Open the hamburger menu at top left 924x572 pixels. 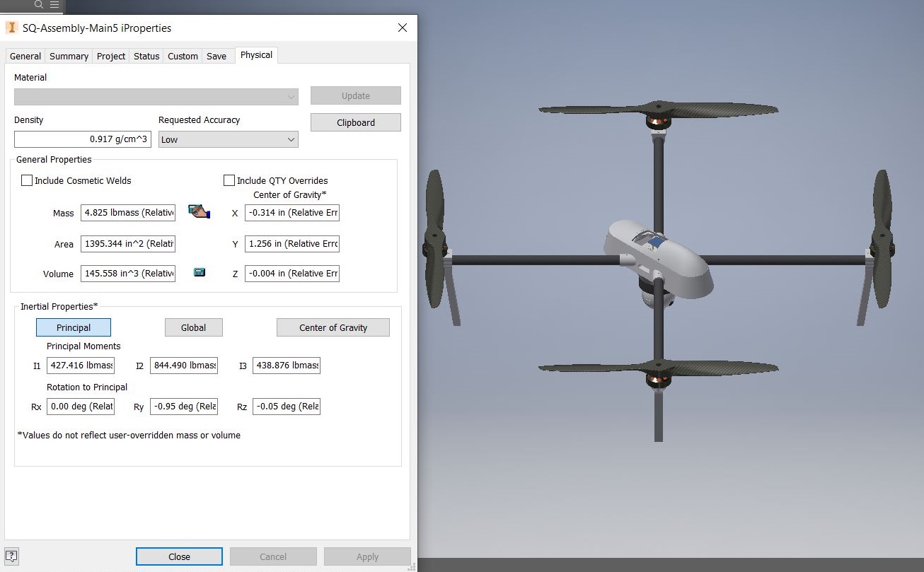[x=54, y=5]
